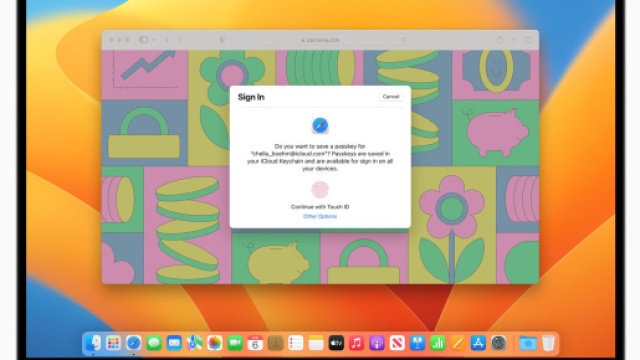The width and height of the screenshot is (640, 360).
Task: Open News from the Dock
Action: (x=397, y=343)
